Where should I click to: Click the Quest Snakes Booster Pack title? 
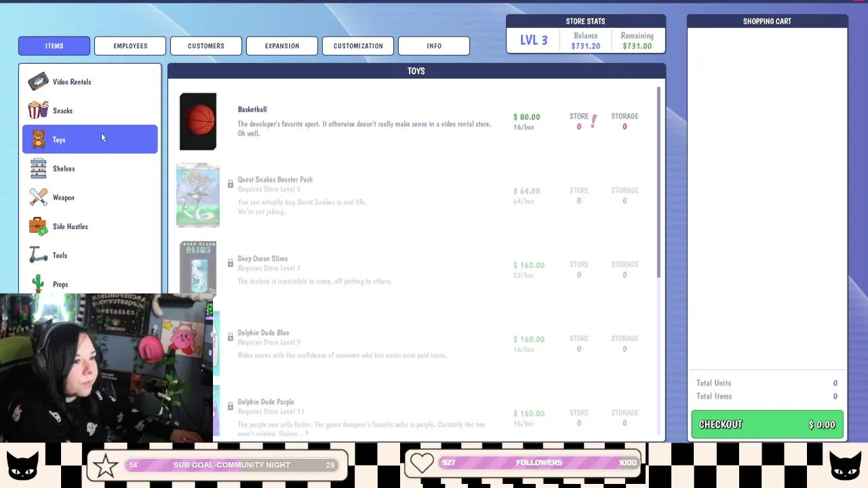pos(275,180)
